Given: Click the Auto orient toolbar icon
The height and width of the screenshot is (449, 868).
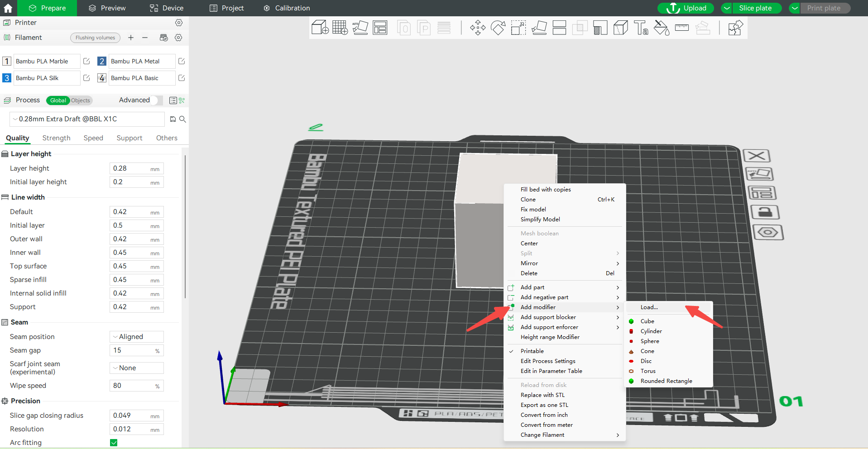Looking at the screenshot, I should 360,28.
